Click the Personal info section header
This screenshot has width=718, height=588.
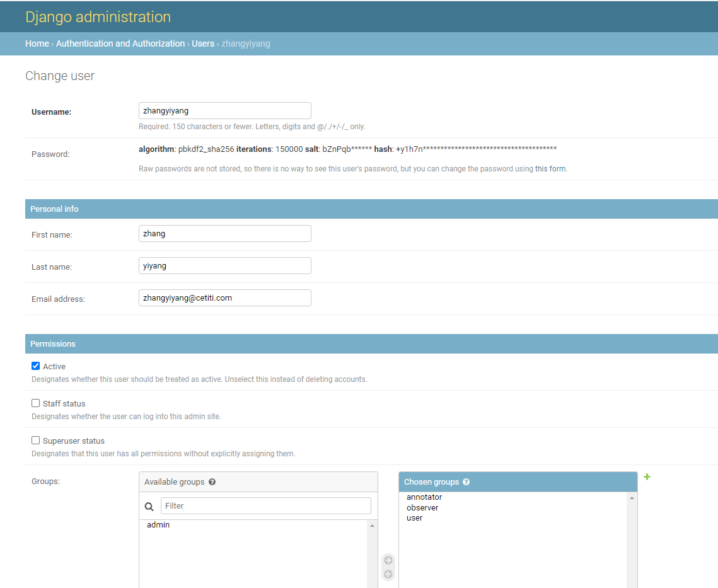click(x=371, y=209)
